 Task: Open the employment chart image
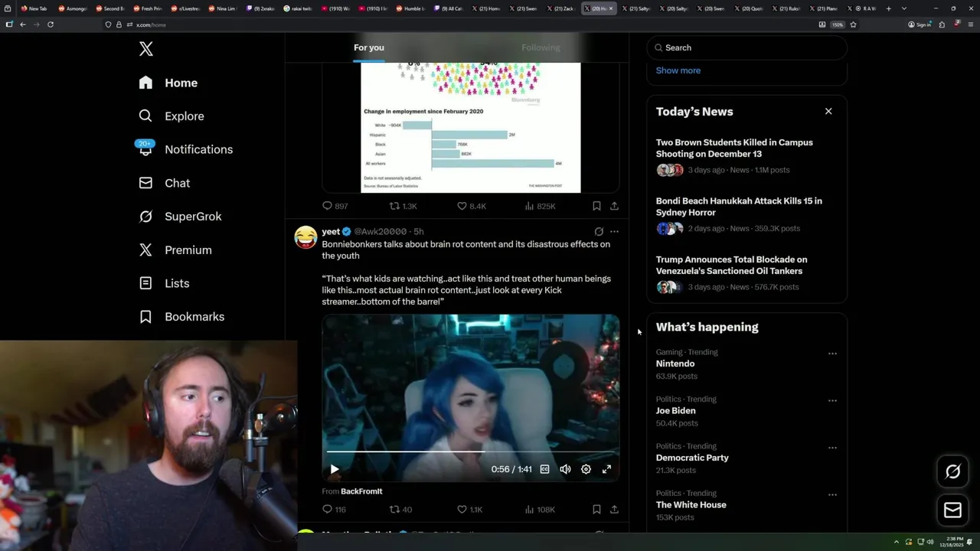pyautogui.click(x=471, y=128)
